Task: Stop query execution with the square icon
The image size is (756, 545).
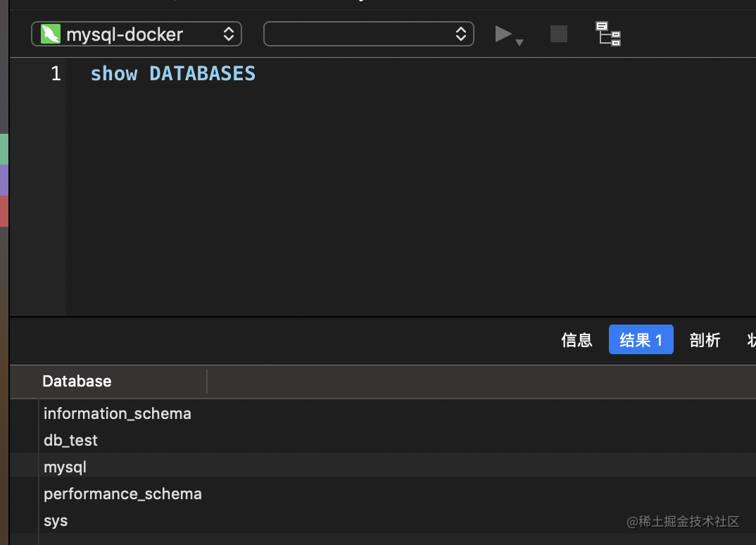Action: tap(559, 35)
